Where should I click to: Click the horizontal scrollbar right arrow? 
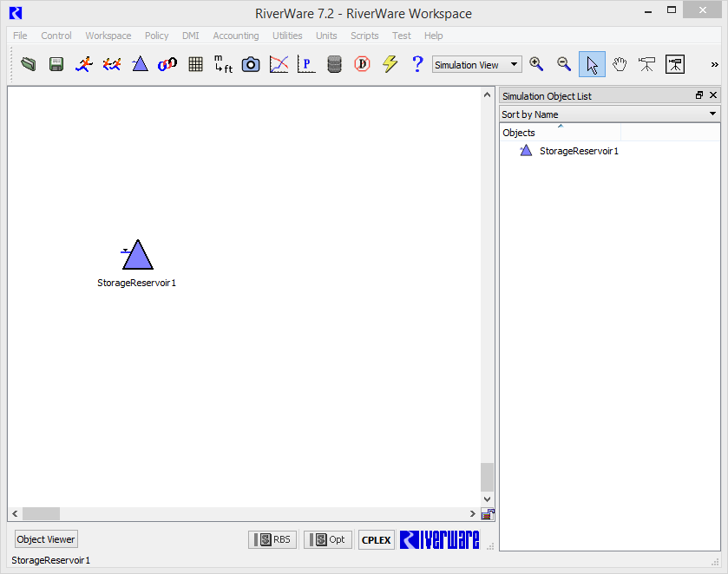pos(473,513)
